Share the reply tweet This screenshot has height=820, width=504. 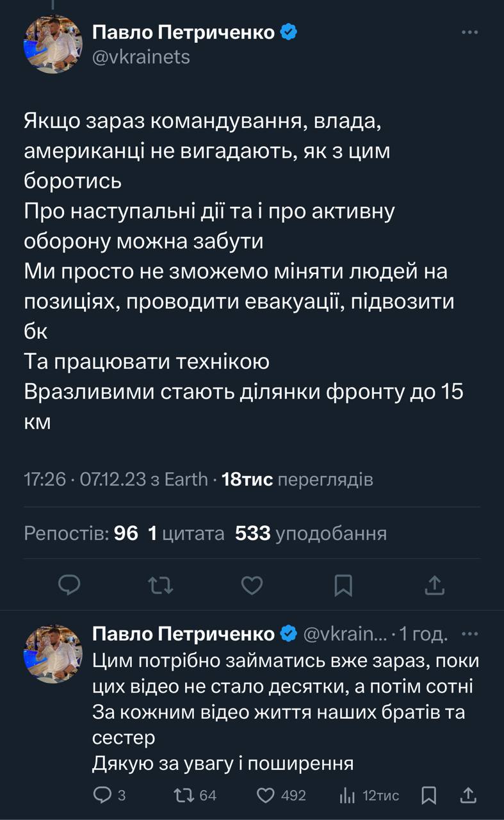(x=468, y=795)
